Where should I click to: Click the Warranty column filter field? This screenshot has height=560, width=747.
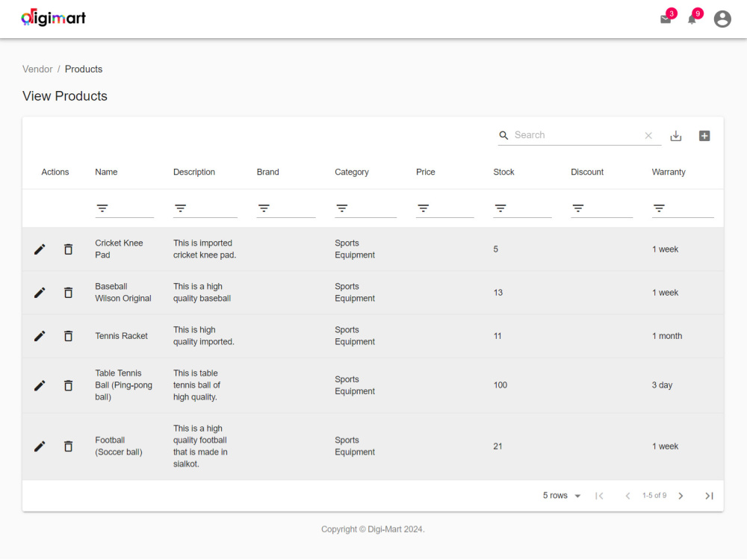click(x=683, y=208)
